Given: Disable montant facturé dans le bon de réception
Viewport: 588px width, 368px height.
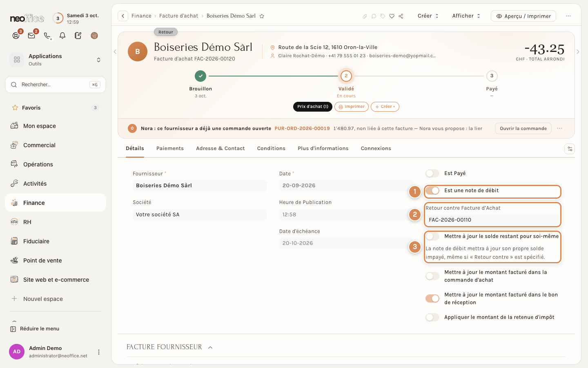Looking at the screenshot, I should [432, 298].
